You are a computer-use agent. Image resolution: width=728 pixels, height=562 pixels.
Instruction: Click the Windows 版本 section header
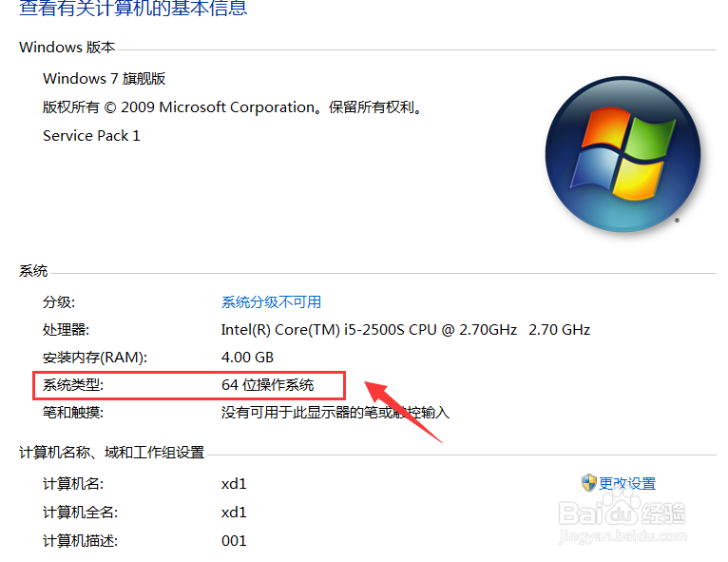pos(67,47)
